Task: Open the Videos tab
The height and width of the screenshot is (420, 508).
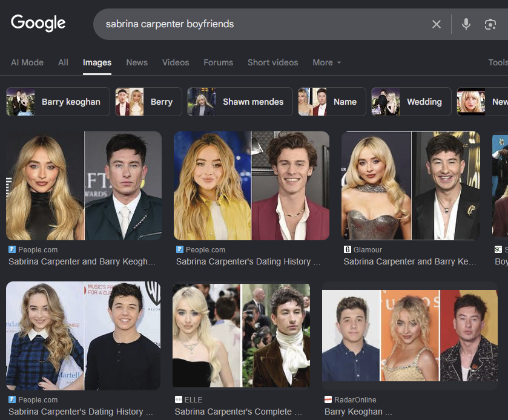Action: click(x=176, y=62)
